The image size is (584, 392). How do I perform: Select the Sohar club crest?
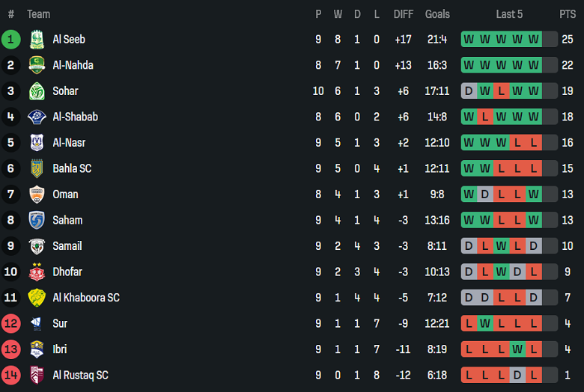[36, 91]
